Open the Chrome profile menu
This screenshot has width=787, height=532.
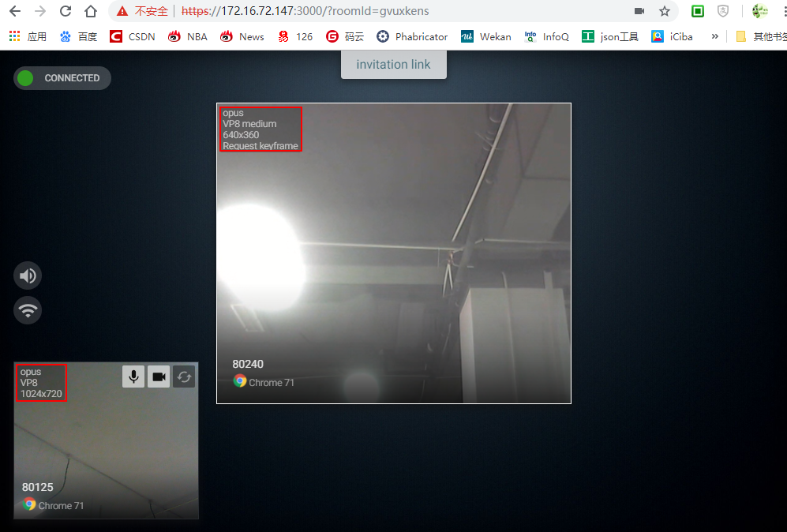click(x=759, y=11)
